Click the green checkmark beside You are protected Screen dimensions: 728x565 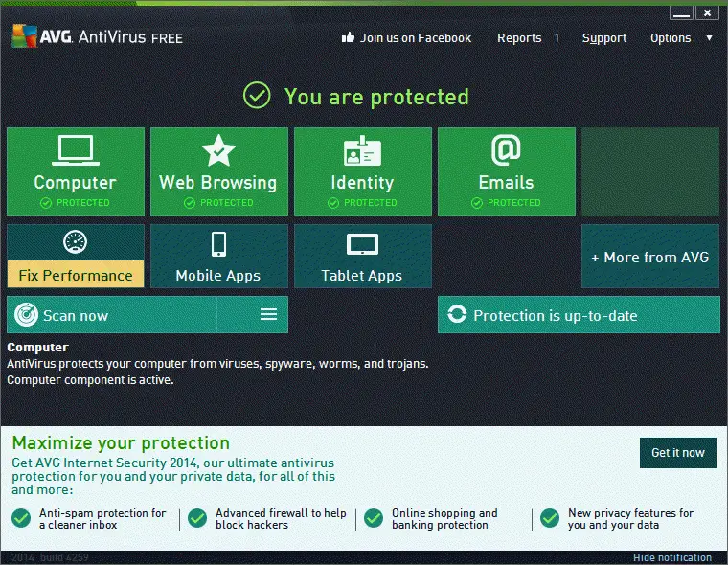[257, 95]
